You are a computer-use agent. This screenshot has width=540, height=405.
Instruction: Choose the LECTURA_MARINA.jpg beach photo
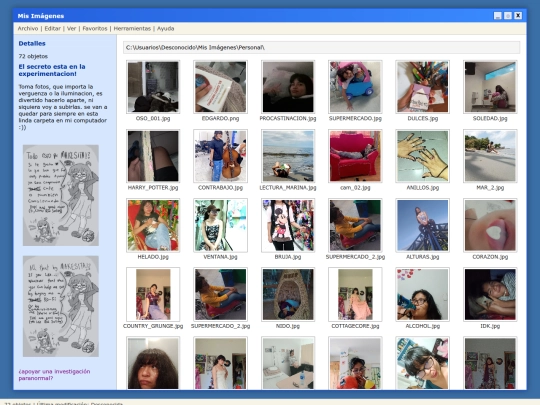coord(288,156)
